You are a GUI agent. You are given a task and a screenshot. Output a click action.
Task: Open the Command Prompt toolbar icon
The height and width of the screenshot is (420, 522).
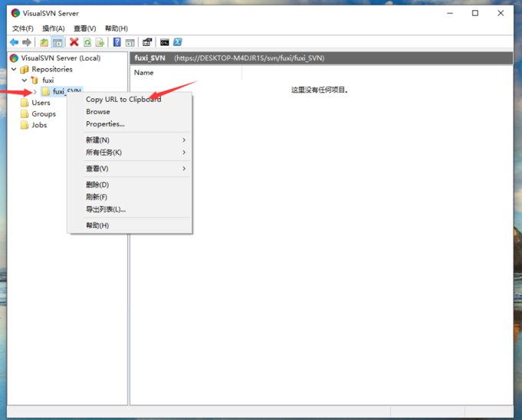click(x=165, y=42)
